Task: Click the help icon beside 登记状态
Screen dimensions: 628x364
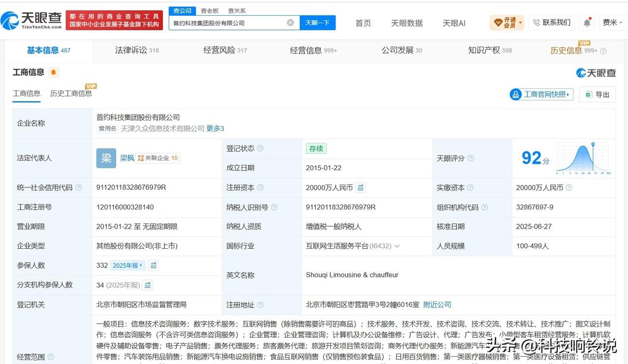Action: [261, 148]
